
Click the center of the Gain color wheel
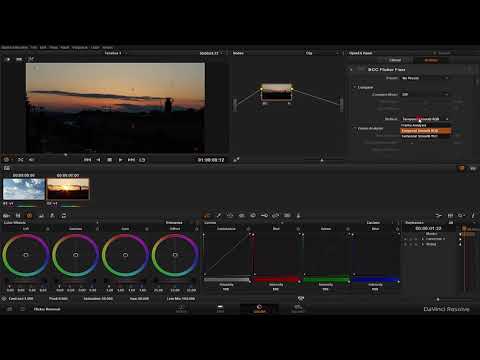coord(125,255)
